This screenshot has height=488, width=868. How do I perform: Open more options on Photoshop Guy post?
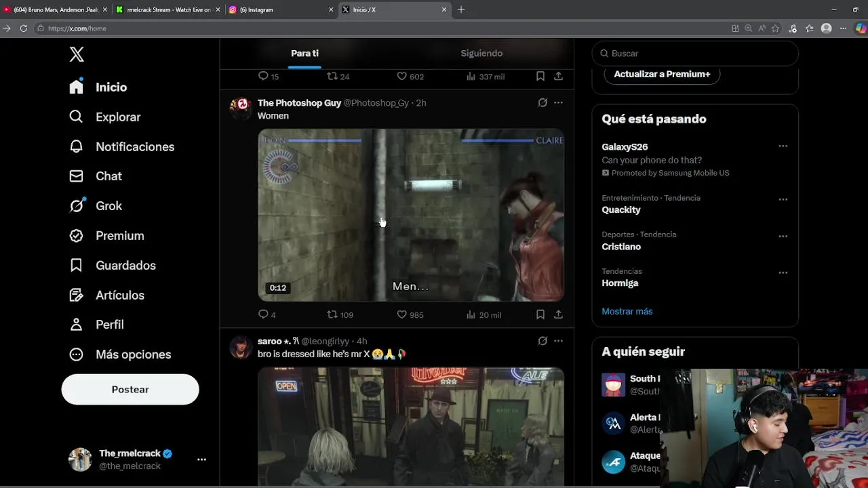point(558,103)
